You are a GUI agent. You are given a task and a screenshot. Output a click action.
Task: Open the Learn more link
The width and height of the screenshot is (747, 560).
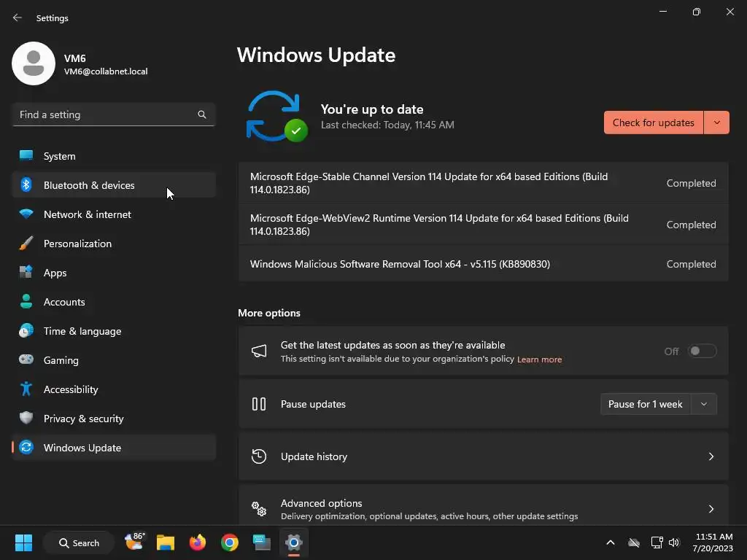point(539,359)
